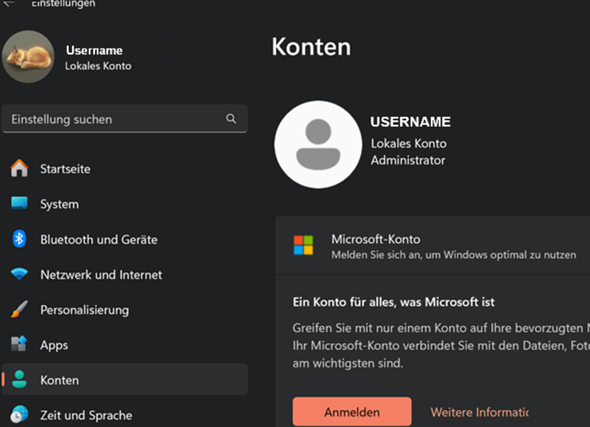Click the Administrator label
This screenshot has height=427, width=590.
[408, 160]
